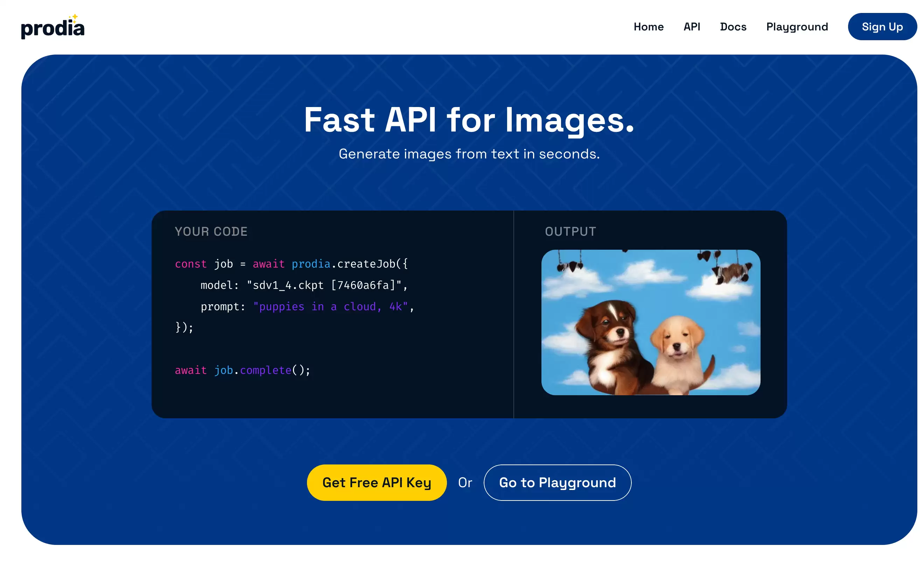Click the "Or" text between the buttons
This screenshot has height=575, width=924.
tap(465, 482)
